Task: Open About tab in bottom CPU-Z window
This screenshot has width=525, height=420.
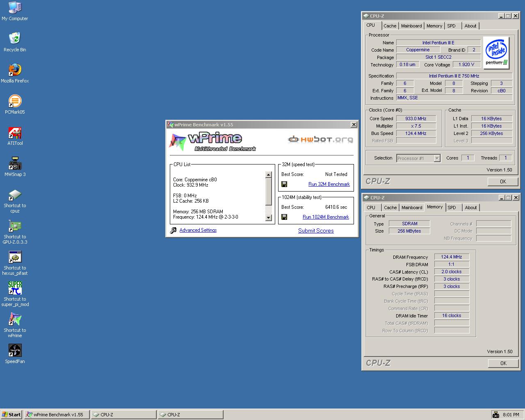Action: tap(471, 208)
